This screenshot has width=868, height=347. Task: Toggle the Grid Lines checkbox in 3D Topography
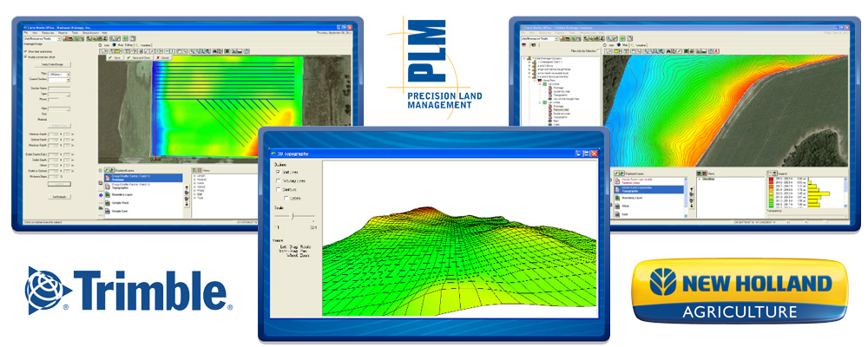click(278, 172)
